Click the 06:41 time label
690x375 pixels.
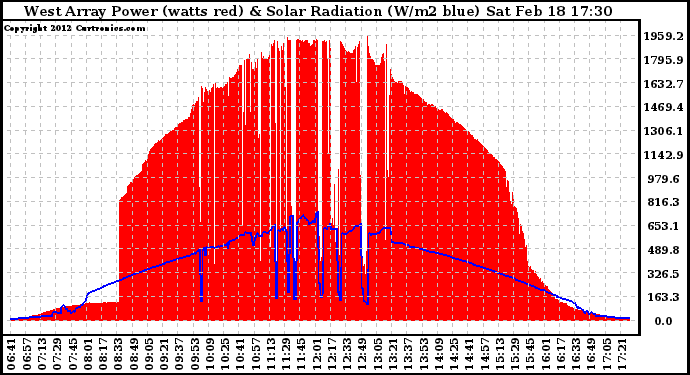pyautogui.click(x=10, y=354)
